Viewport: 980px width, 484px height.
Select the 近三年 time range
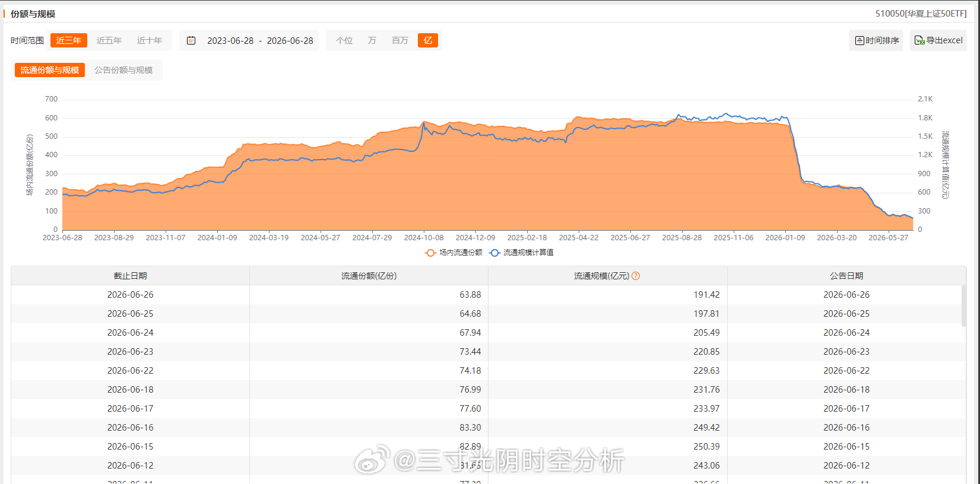(69, 40)
